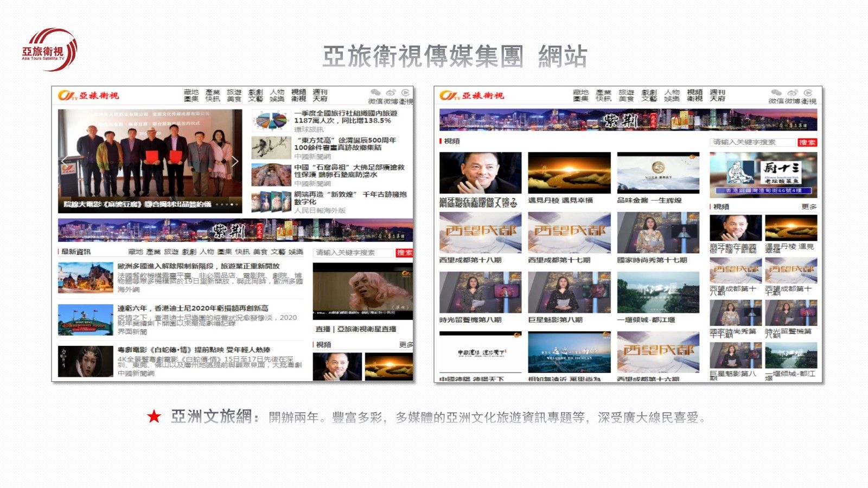Click the carousel pagination dots on the homepage
The image size is (868, 488).
(227, 204)
